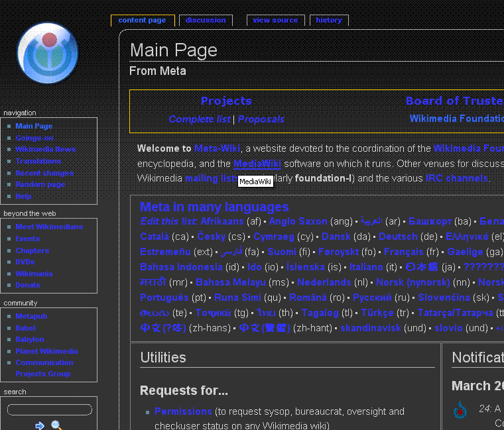Select Bahasa Indonesia language link
This screenshot has height=430, width=504.
pyautogui.click(x=181, y=267)
